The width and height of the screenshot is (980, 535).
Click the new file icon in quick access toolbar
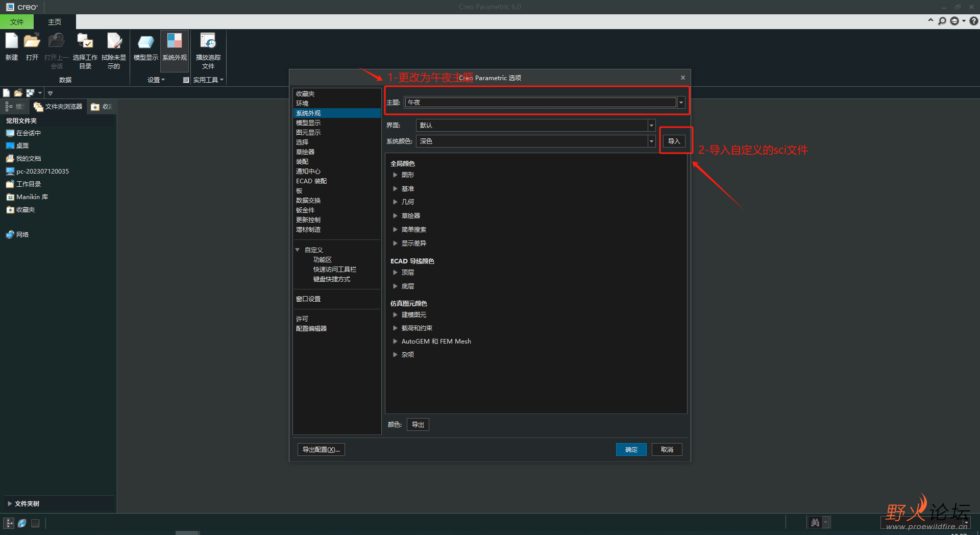pyautogui.click(x=6, y=93)
